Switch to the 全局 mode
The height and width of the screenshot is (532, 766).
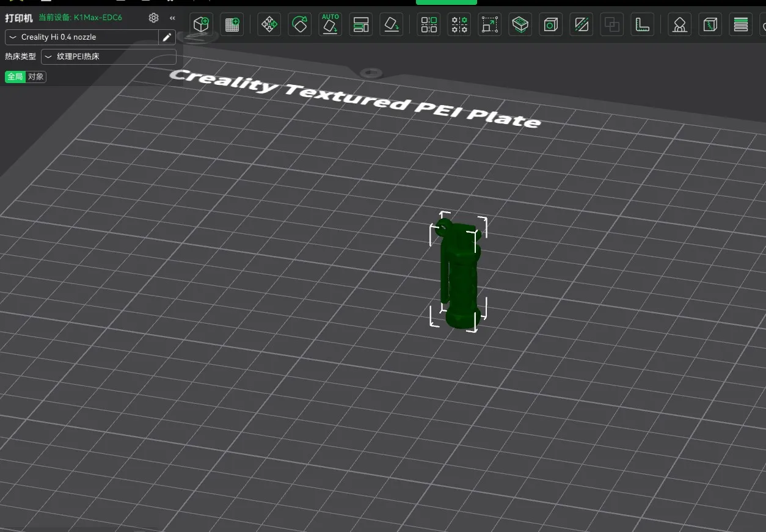click(15, 76)
